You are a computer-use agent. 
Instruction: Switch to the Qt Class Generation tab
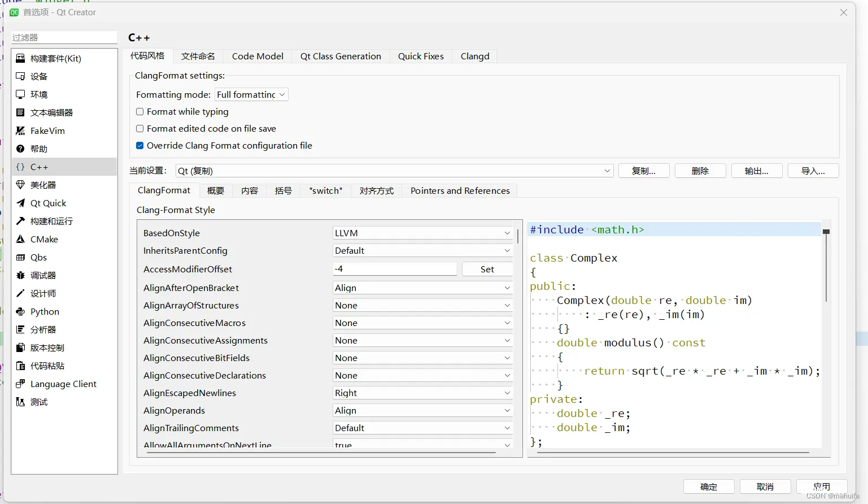point(341,56)
